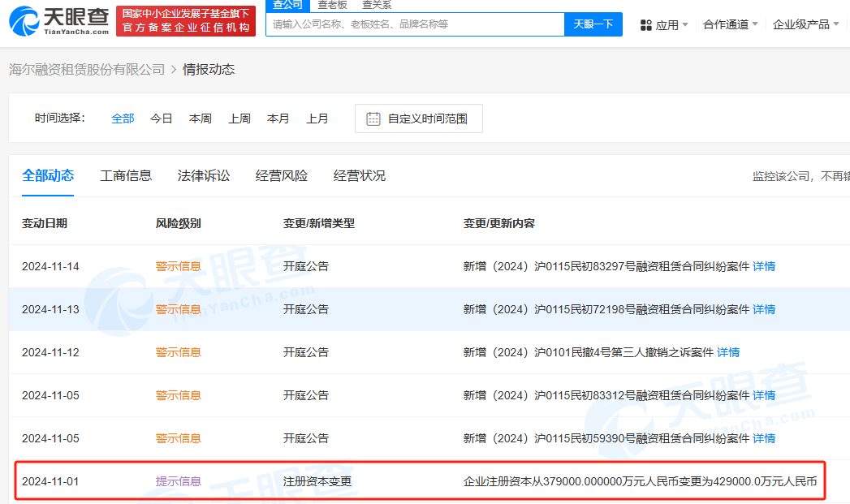
Task: Click 警示信息 in the 2024-11-14 row
Action: [179, 266]
